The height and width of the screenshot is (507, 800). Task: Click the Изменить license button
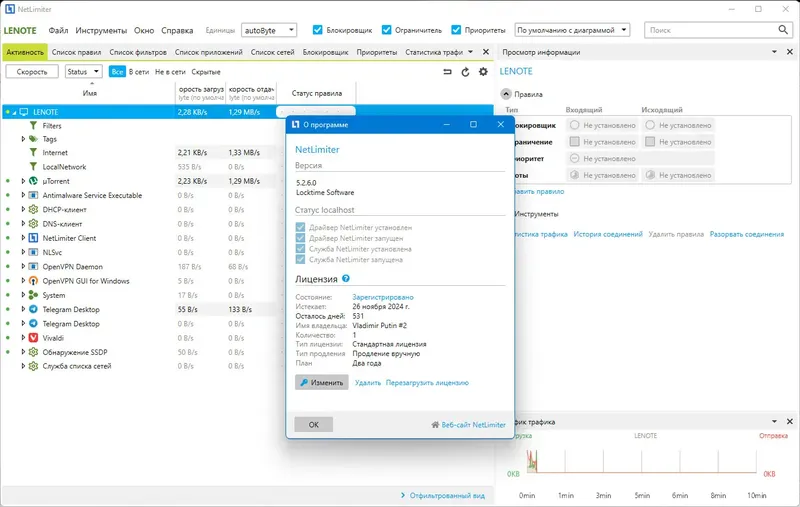pos(321,383)
